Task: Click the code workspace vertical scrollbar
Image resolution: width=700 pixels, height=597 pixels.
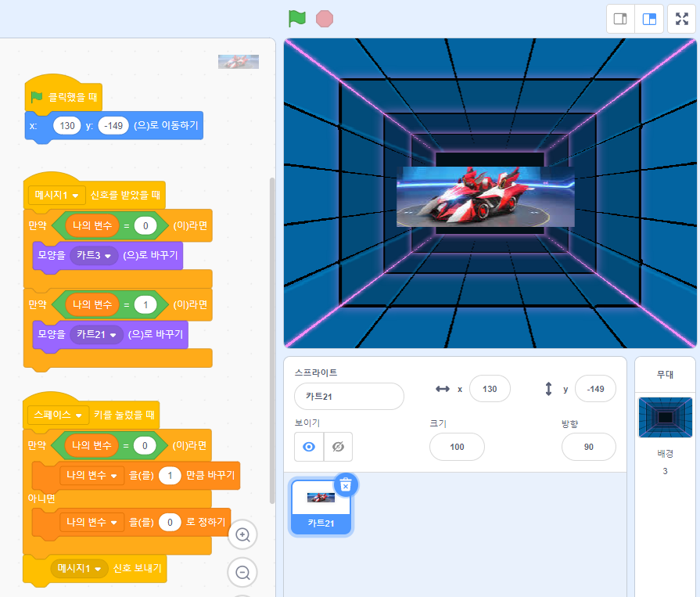Action: point(272,340)
